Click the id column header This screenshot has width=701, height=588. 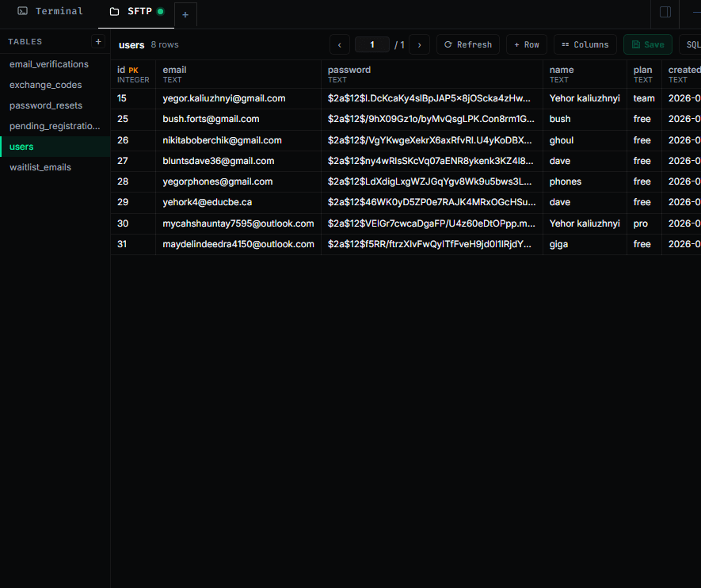click(133, 74)
